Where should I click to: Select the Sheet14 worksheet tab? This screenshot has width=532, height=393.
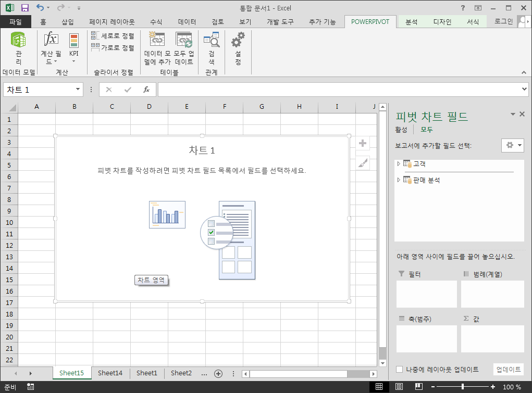[x=110, y=373]
